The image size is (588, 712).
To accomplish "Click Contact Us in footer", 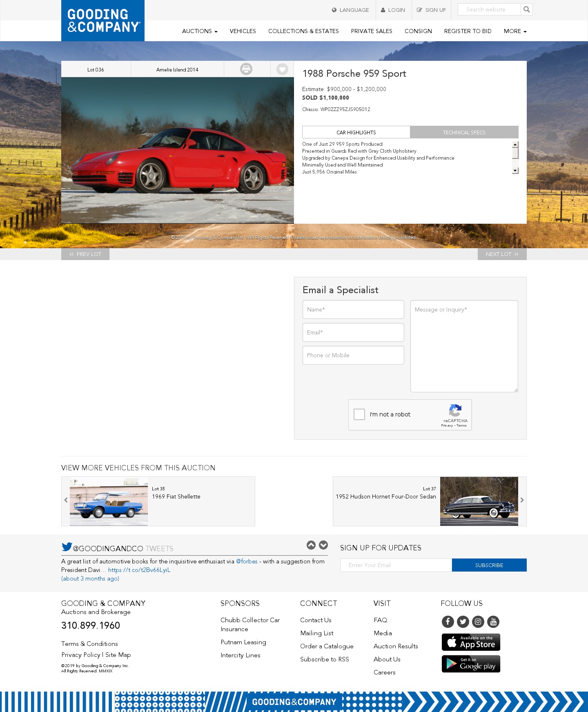I will [x=316, y=620].
